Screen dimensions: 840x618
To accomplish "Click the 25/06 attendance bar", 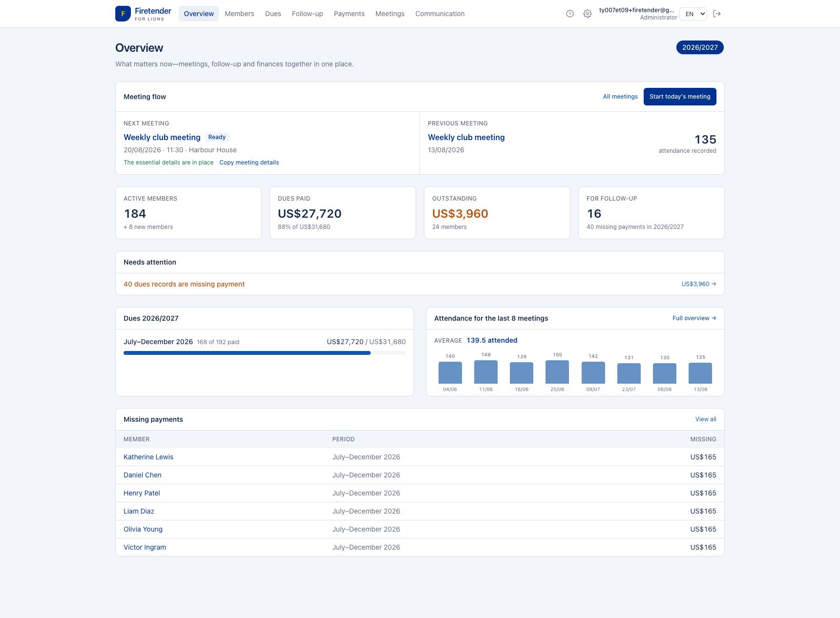I will (557, 372).
